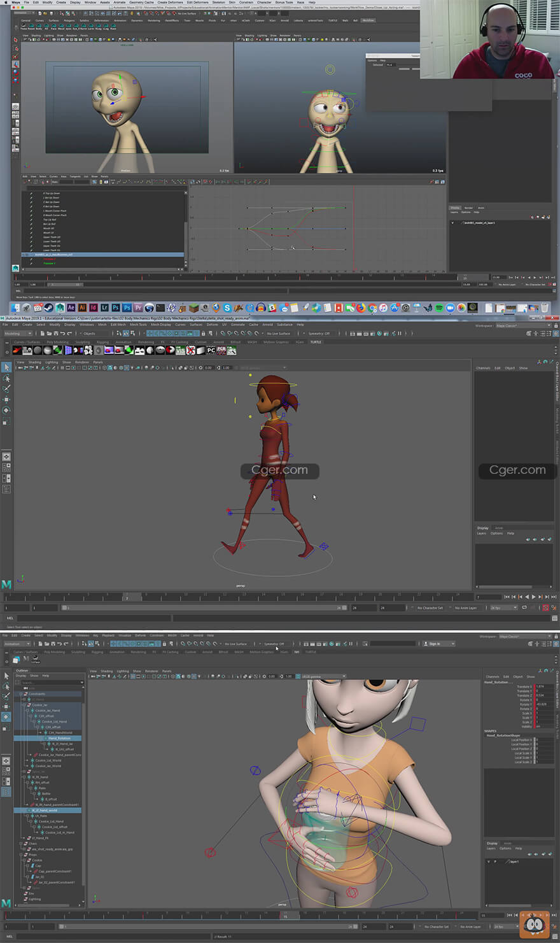The image size is (560, 943).
Task: Select the arrow Select tool in top Maya window
Action: 16,39
